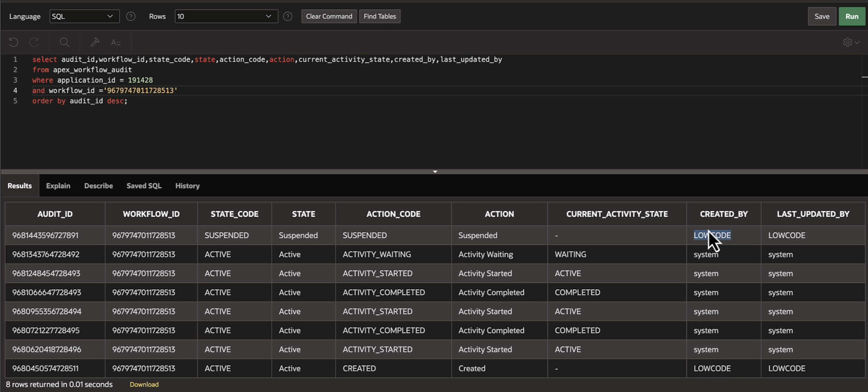Switch to the History tab
The image size is (868, 392).
(187, 186)
